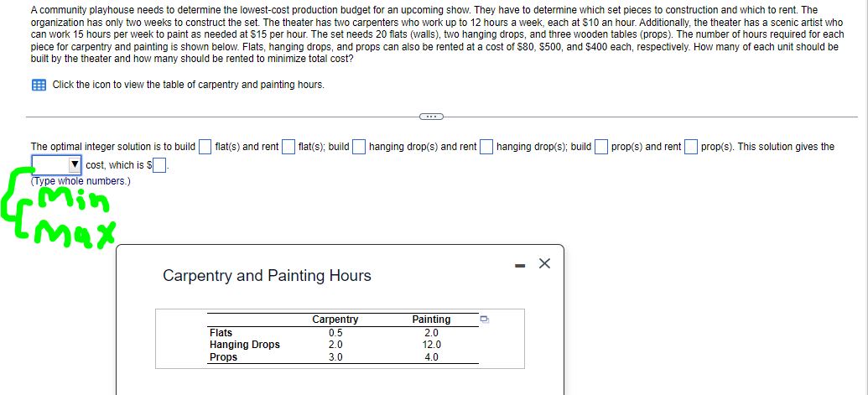868x395 pixels.
Task: Select the hanging drops to build field
Action: pyautogui.click(x=359, y=147)
